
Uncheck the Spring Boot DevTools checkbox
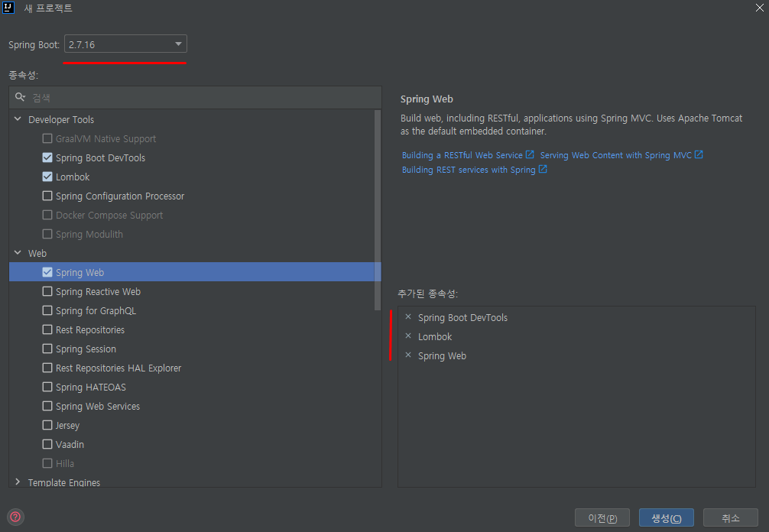click(x=47, y=157)
